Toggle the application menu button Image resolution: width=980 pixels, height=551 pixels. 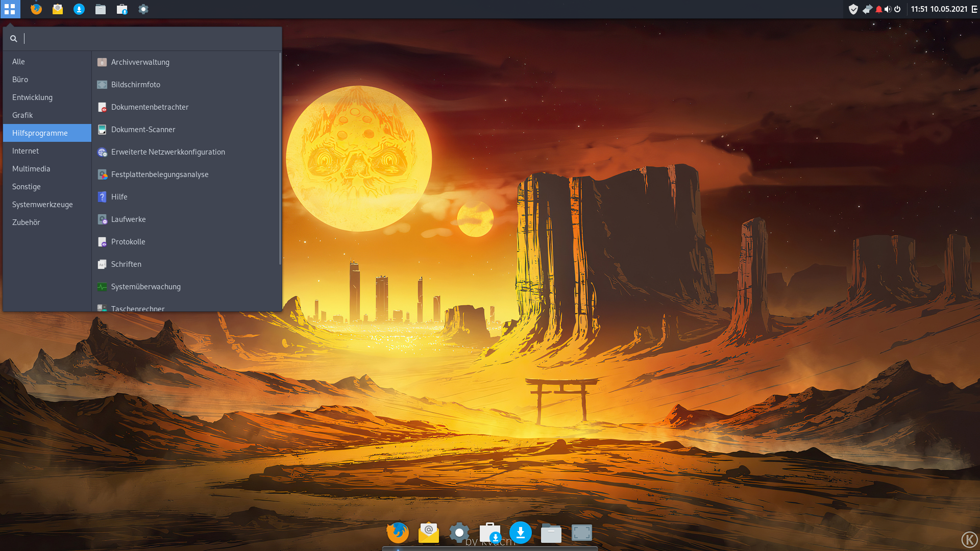point(10,9)
